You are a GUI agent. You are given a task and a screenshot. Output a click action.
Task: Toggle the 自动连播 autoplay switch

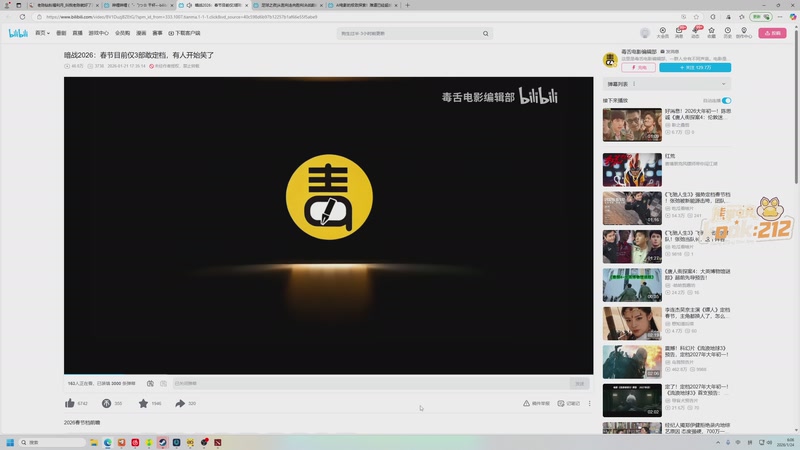pos(727,101)
